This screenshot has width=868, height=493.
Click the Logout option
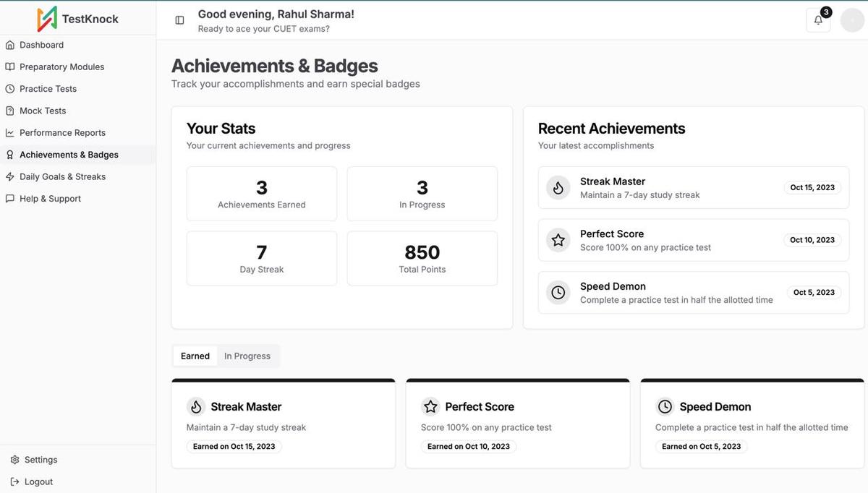(x=39, y=481)
